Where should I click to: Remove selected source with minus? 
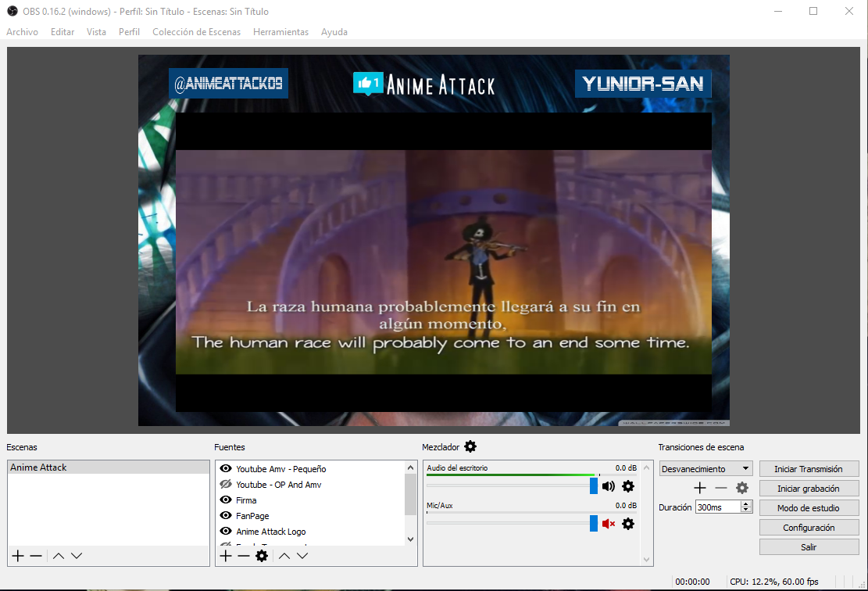[244, 556]
